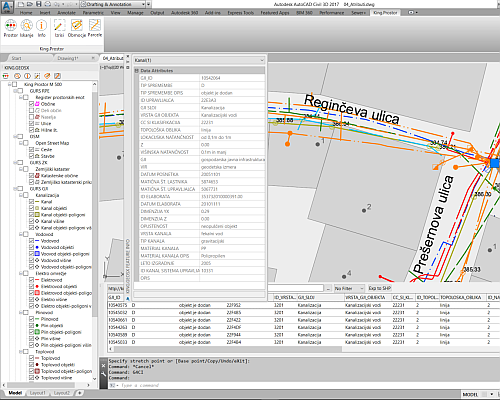Enable the Deli občin layer checkbox
The height and width of the screenshot is (400, 500).
pos(32,110)
